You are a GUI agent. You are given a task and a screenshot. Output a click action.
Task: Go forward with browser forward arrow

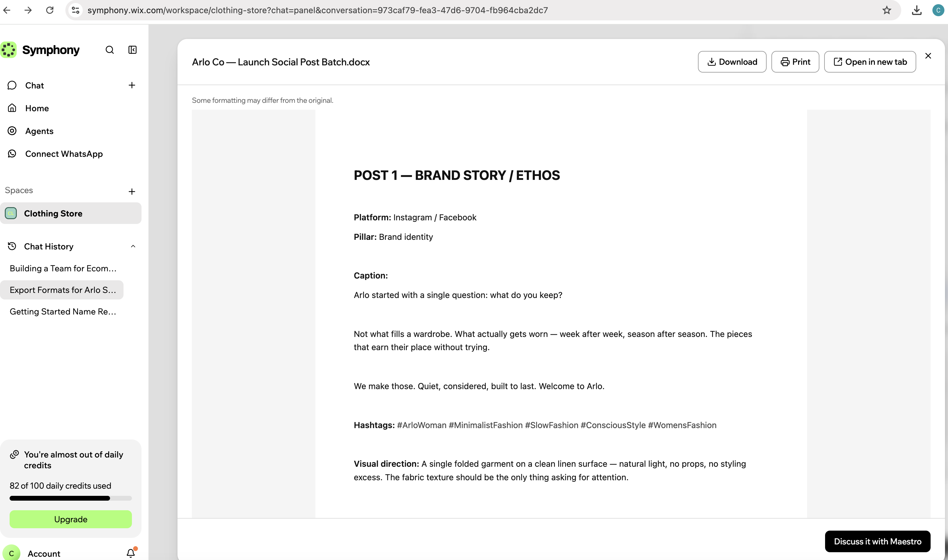pos(28,10)
